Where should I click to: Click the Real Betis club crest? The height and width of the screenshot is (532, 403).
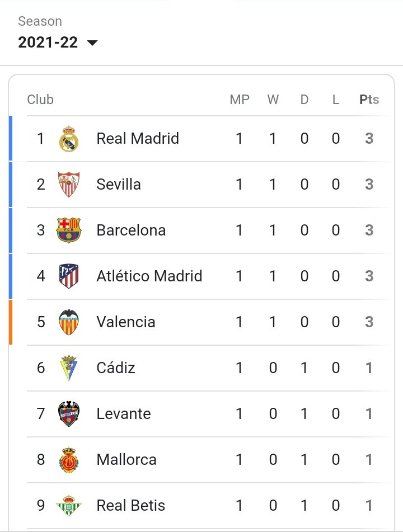pos(69,506)
